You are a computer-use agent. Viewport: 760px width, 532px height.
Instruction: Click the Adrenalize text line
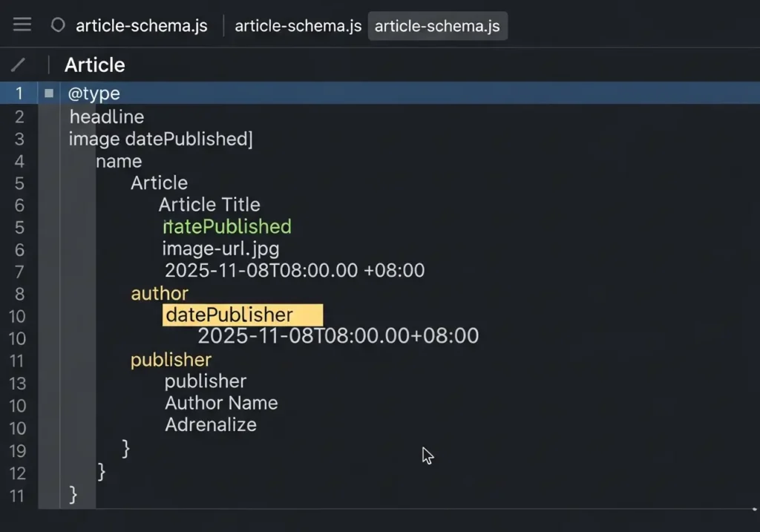coord(211,425)
